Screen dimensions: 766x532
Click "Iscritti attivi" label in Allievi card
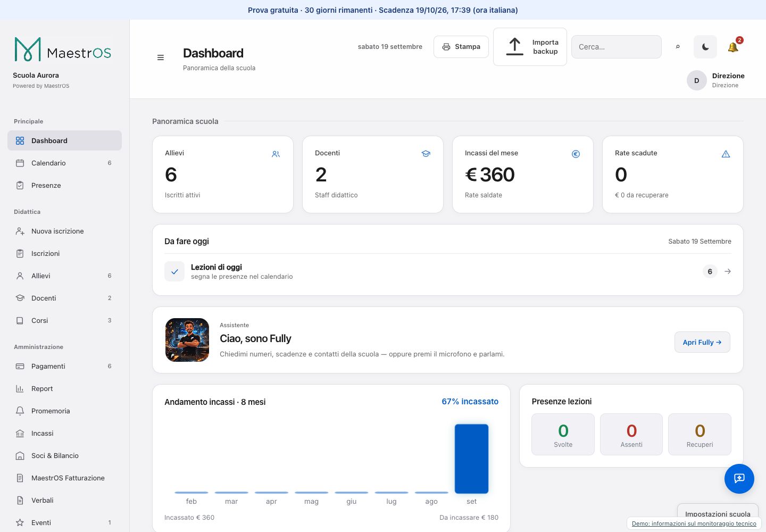pos(182,195)
